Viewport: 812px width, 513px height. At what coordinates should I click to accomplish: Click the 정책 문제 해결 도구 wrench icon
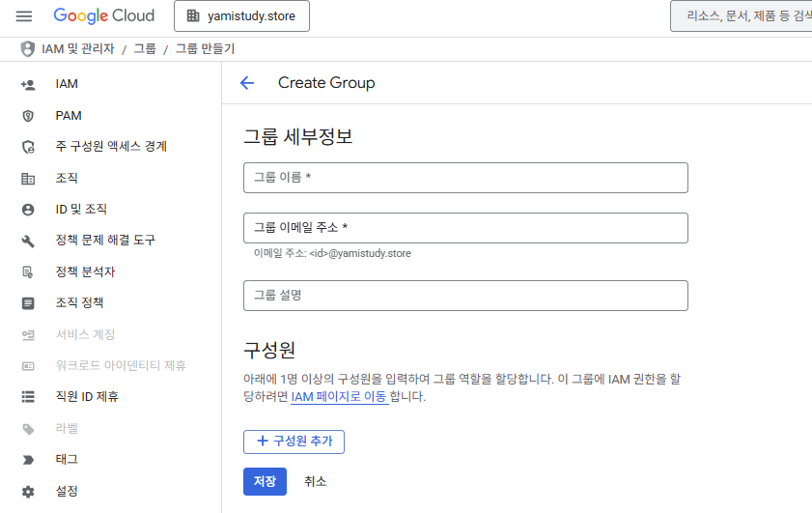click(28, 241)
